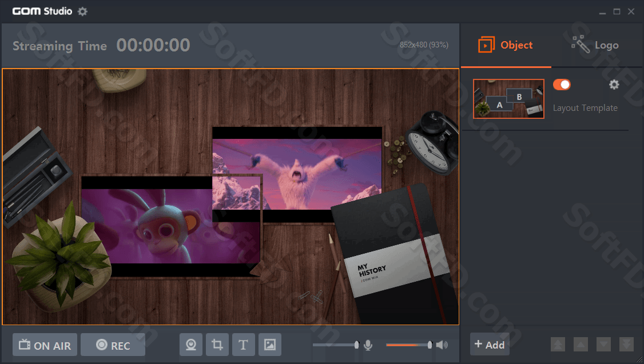Move object up one level
Screen dimensions: 644x364
pyautogui.click(x=581, y=345)
